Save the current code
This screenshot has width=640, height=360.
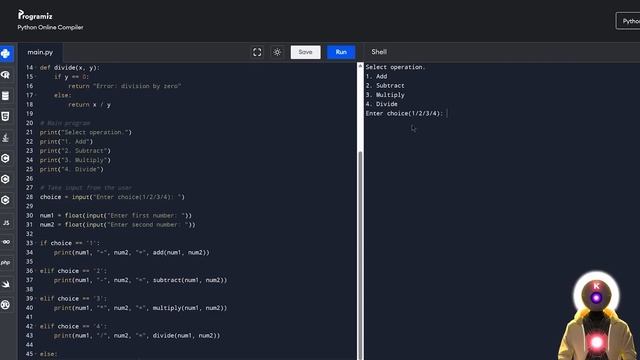coord(305,52)
